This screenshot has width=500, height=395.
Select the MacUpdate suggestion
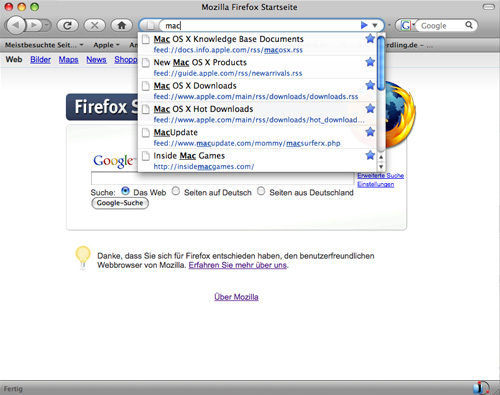[x=257, y=137]
